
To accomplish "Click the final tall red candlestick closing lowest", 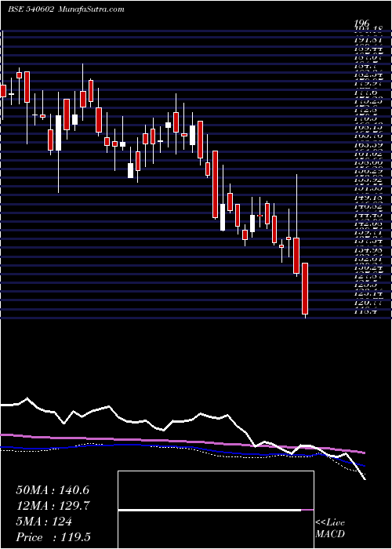I will point(305,289).
